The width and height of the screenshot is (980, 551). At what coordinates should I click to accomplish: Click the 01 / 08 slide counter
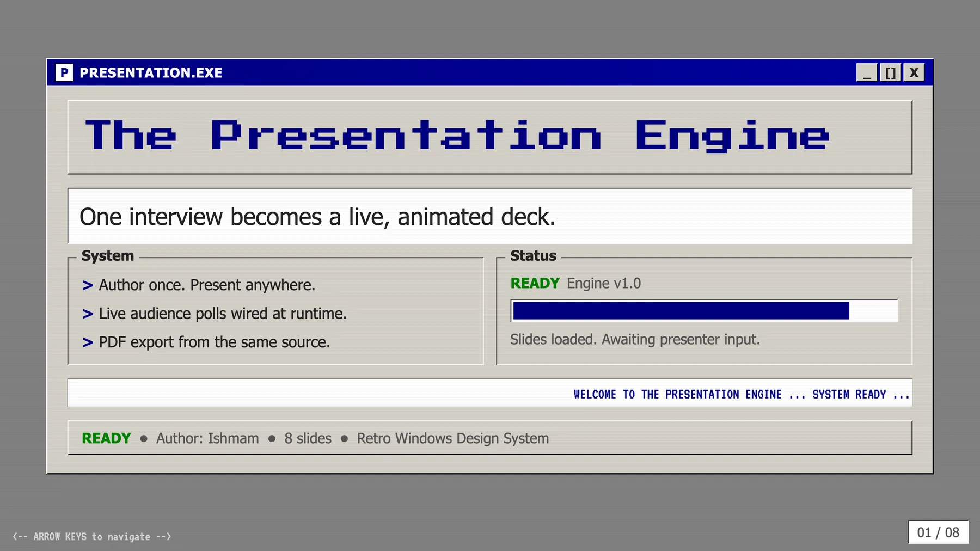tap(938, 532)
